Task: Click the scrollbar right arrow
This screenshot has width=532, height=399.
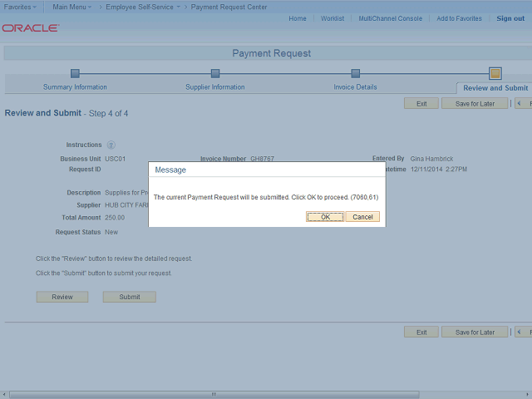Action: (527, 395)
